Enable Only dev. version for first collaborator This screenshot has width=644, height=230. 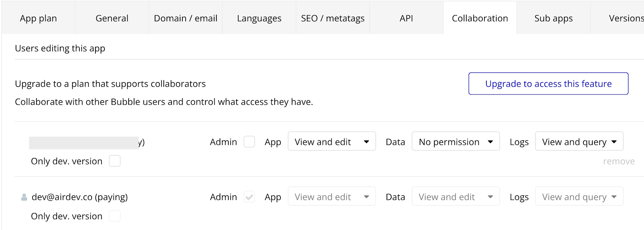[115, 161]
